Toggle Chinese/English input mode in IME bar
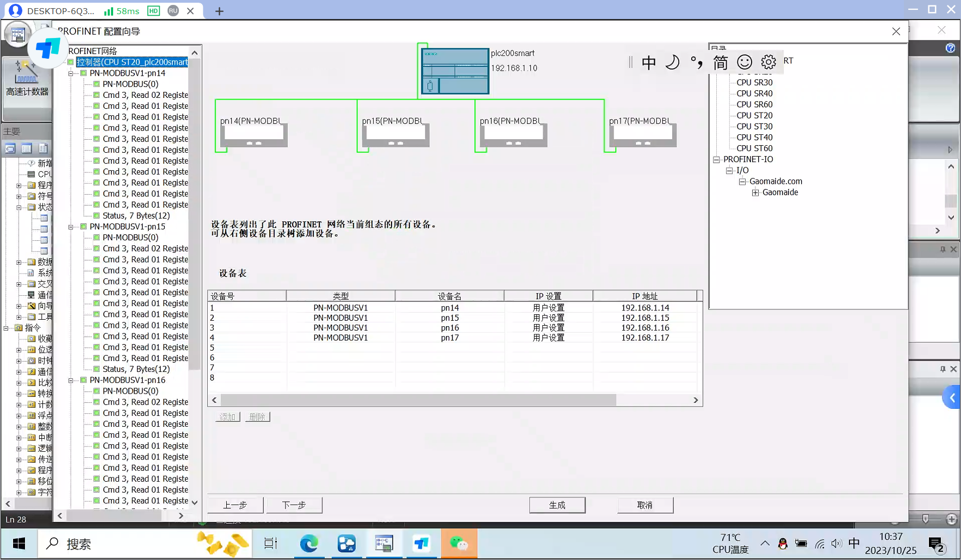This screenshot has height=560, width=961. click(649, 63)
